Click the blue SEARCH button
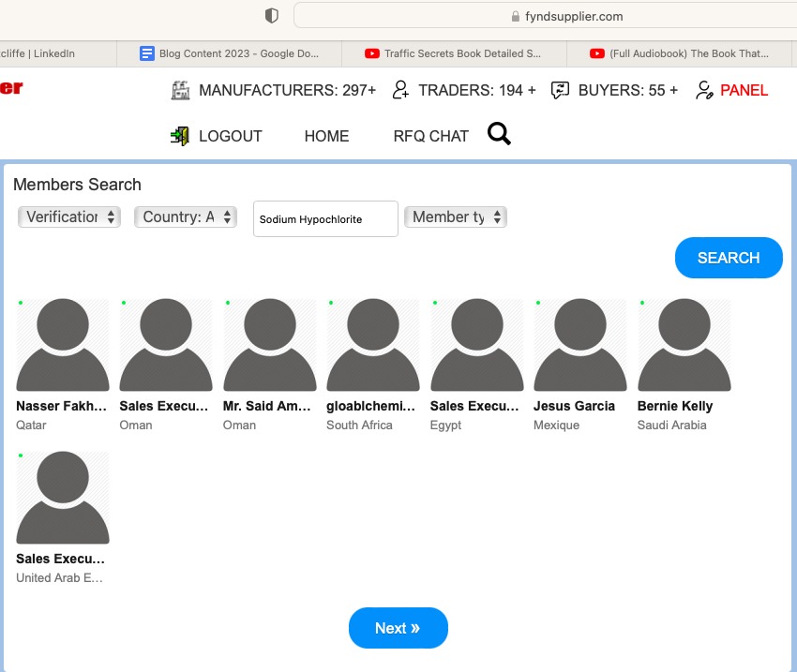The height and width of the screenshot is (672, 797). click(x=729, y=258)
